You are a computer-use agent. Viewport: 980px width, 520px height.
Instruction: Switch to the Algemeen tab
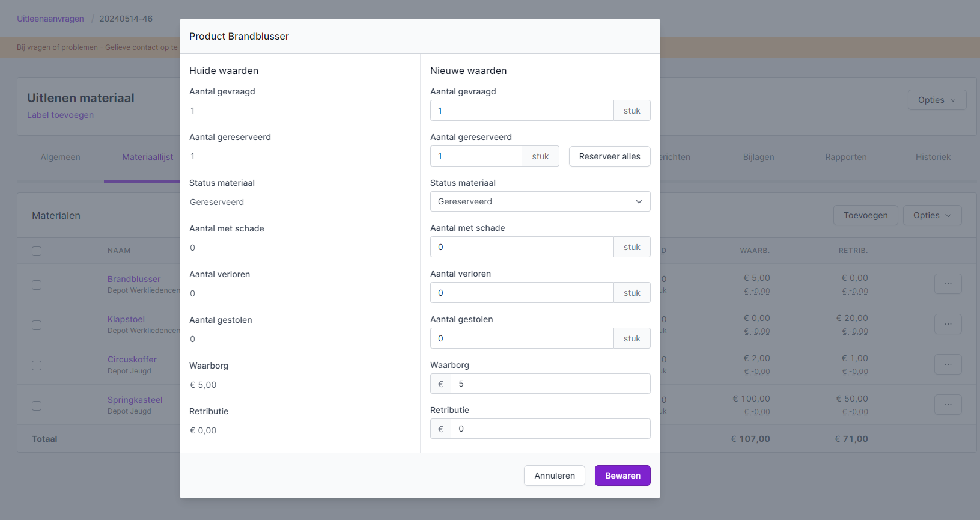pyautogui.click(x=60, y=157)
